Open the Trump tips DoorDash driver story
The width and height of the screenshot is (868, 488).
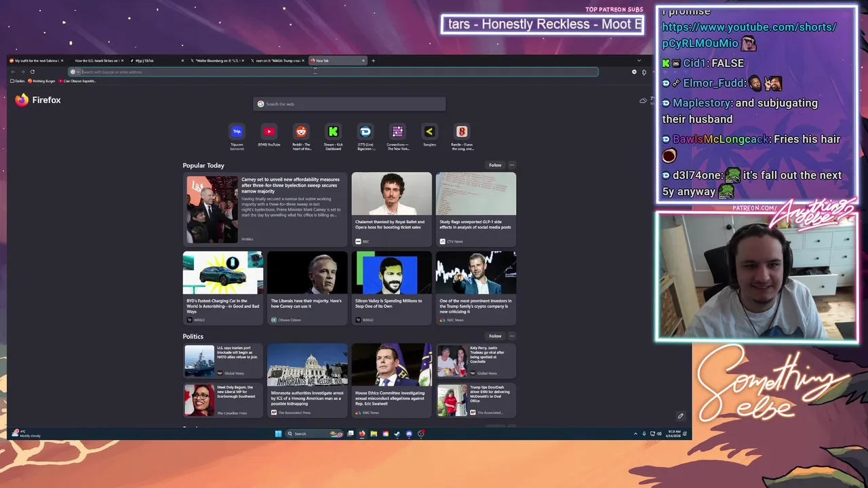(x=475, y=400)
